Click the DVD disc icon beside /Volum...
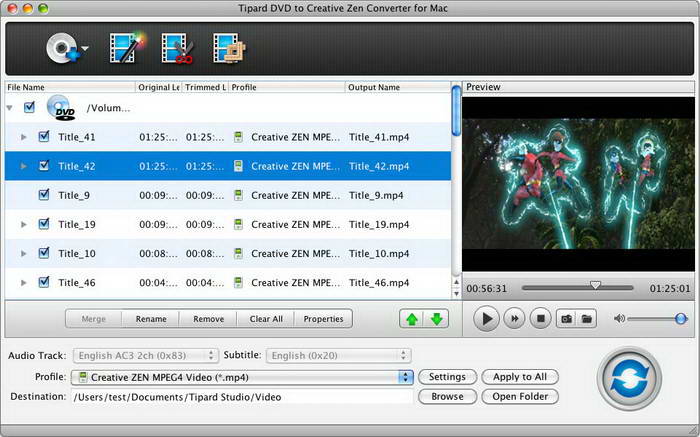700x437 pixels. pos(62,108)
